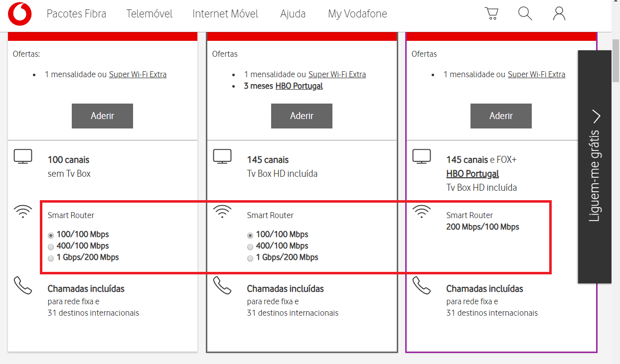Click the account profile icon

click(559, 13)
